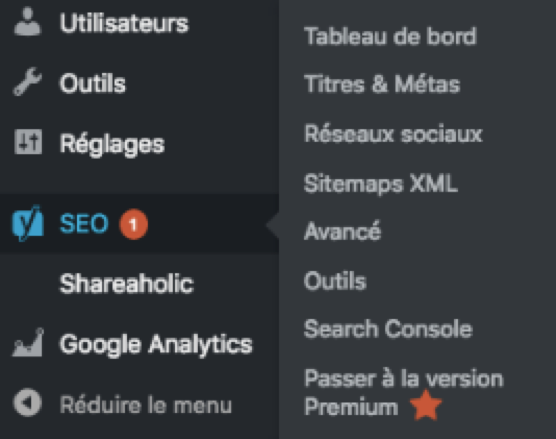Select the SEO menu label
556x439 pixels.
[x=84, y=224]
